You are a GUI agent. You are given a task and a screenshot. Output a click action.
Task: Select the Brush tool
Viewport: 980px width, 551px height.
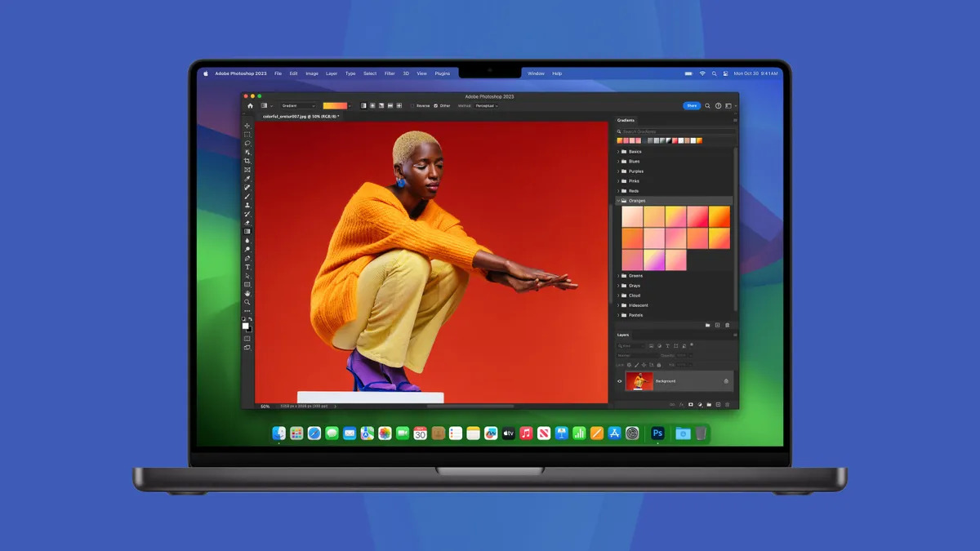[x=247, y=197]
